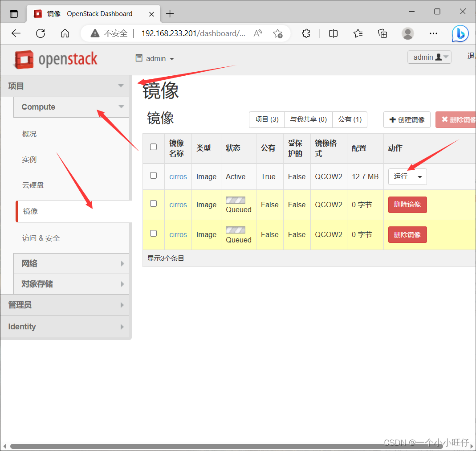This screenshot has height=451, width=476.
Task: Open the browser profile icon
Action: click(408, 33)
